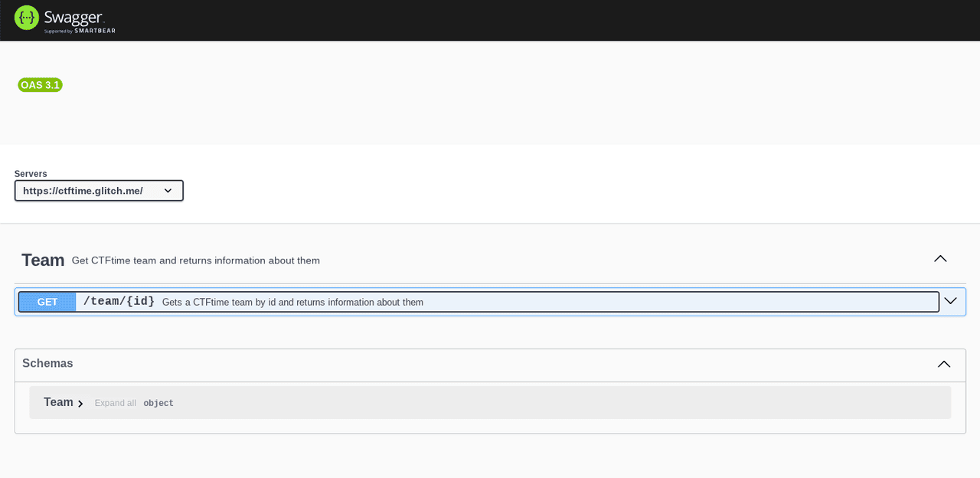
Task: Click the blue GET method badge
Action: click(47, 302)
